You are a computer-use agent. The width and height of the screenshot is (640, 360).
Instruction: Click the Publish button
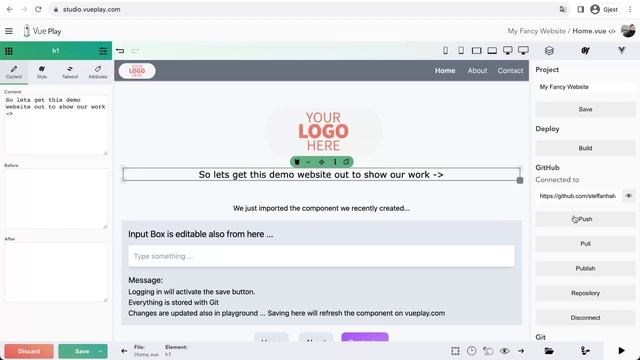tap(585, 269)
